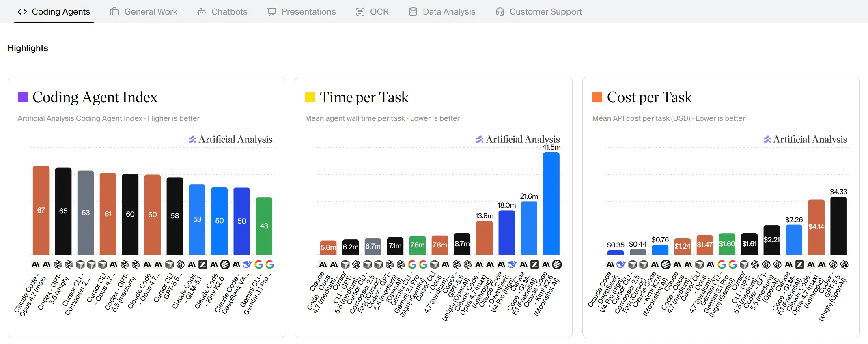Click the DeepSeek whale logo under Time per Task chart

(513, 264)
